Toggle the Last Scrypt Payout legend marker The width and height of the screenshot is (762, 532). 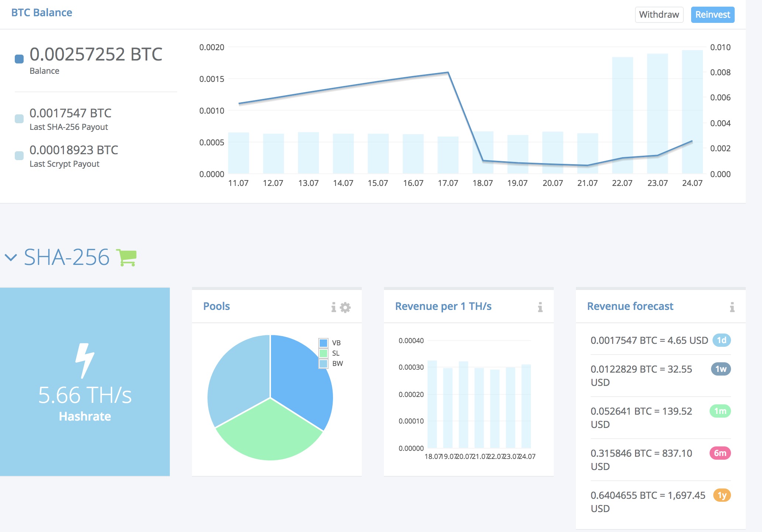pos(19,155)
